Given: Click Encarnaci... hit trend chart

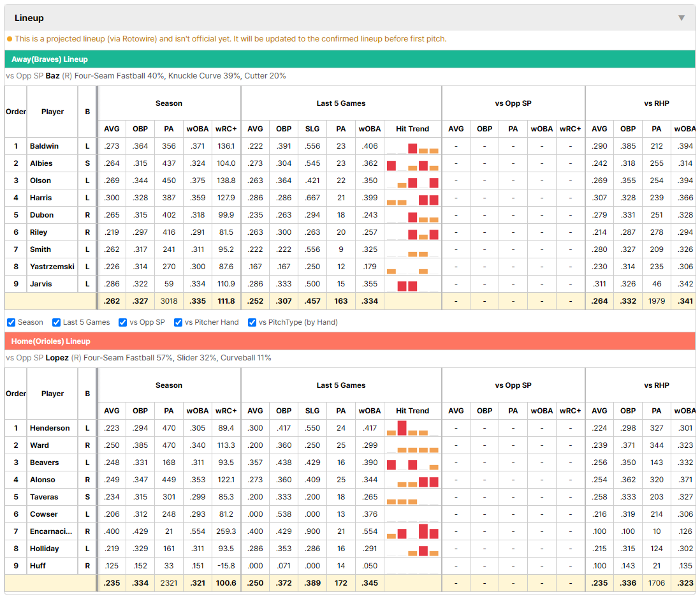Looking at the screenshot, I should pos(412,531).
